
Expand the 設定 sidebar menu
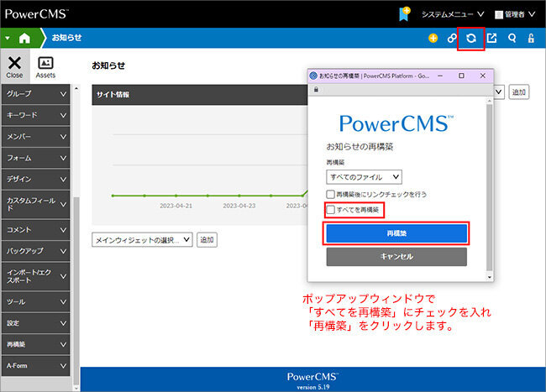click(x=35, y=323)
